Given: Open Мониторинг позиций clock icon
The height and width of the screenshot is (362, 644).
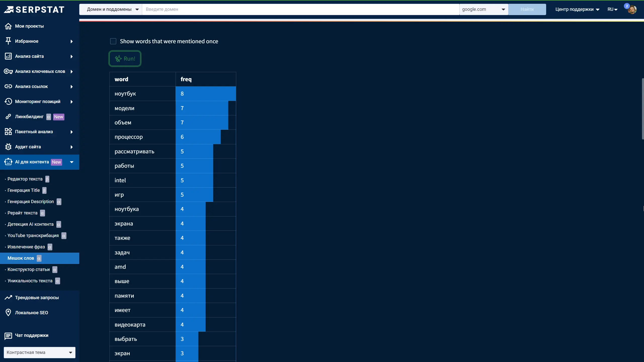Looking at the screenshot, I should [8, 102].
